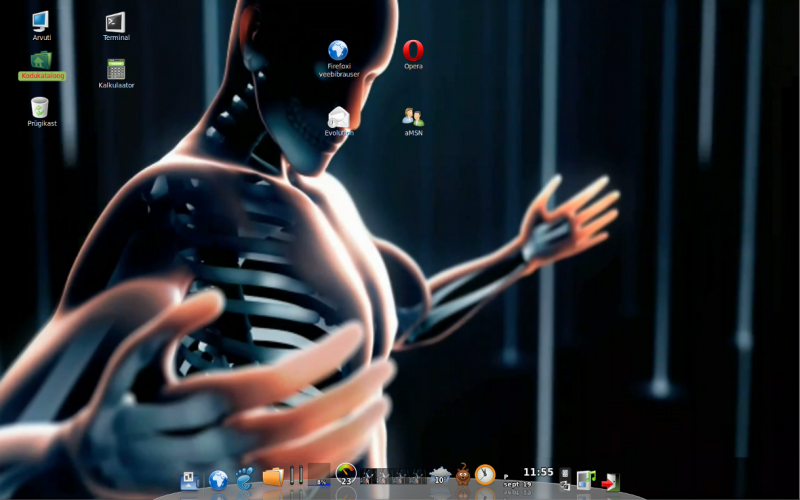Select the last workspace in the switcher
800x500 pixels.
coord(418,477)
